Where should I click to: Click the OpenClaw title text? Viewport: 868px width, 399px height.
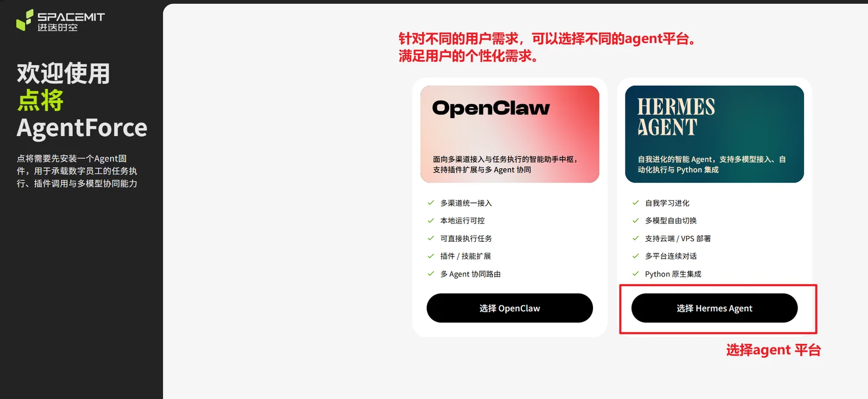(x=490, y=108)
